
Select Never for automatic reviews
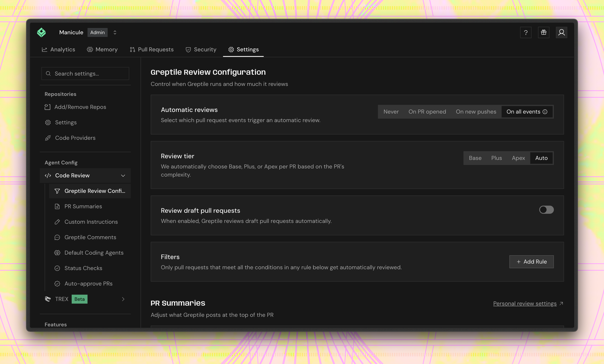pos(391,112)
